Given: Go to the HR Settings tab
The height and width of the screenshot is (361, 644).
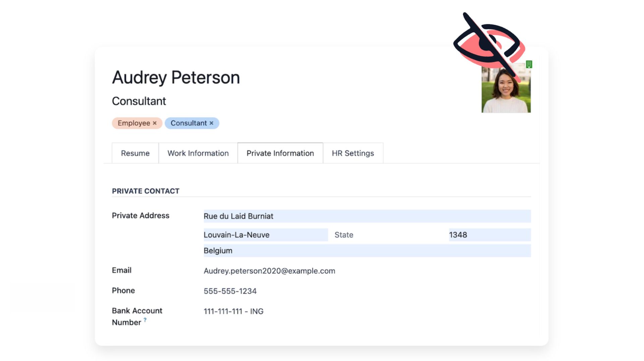Looking at the screenshot, I should pos(353,153).
